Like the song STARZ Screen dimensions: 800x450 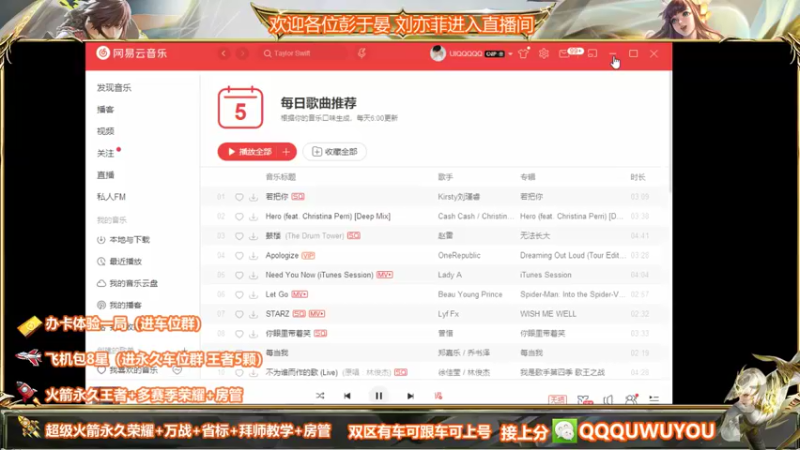click(239, 314)
